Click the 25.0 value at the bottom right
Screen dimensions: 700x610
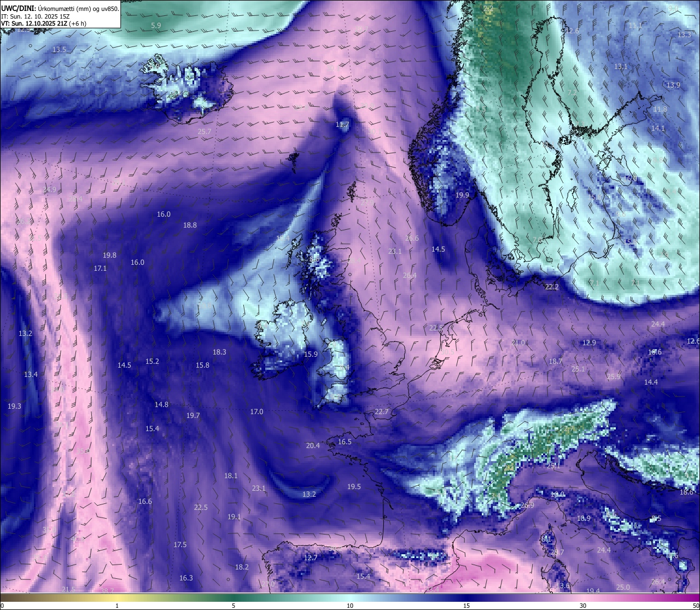point(623,587)
